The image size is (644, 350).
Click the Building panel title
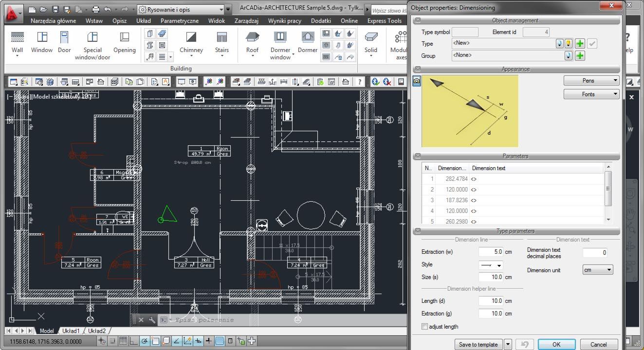point(181,69)
